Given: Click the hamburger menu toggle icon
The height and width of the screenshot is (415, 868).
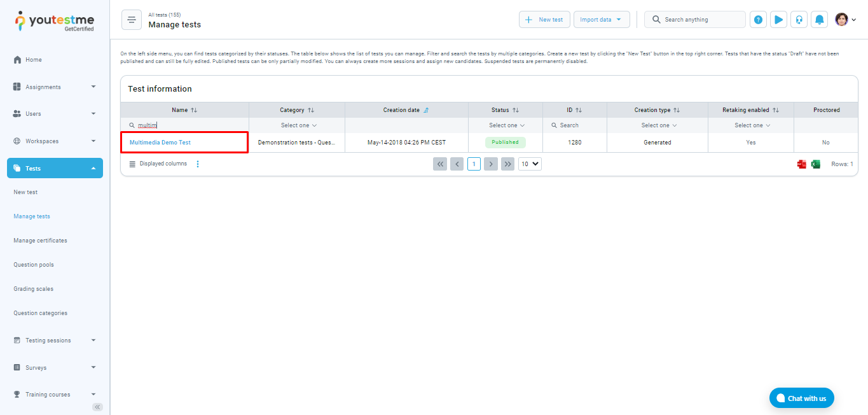Looking at the screenshot, I should click(132, 20).
